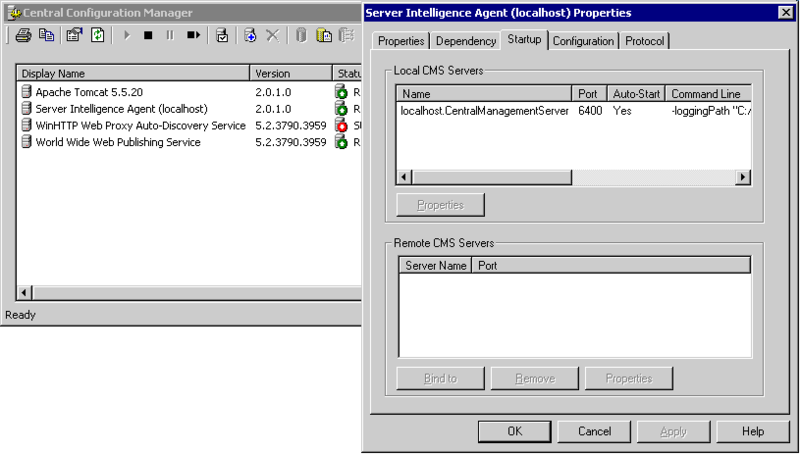Click the Server Intelligence Agent service icon
Viewport: 800px width, 454px height.
coord(26,109)
